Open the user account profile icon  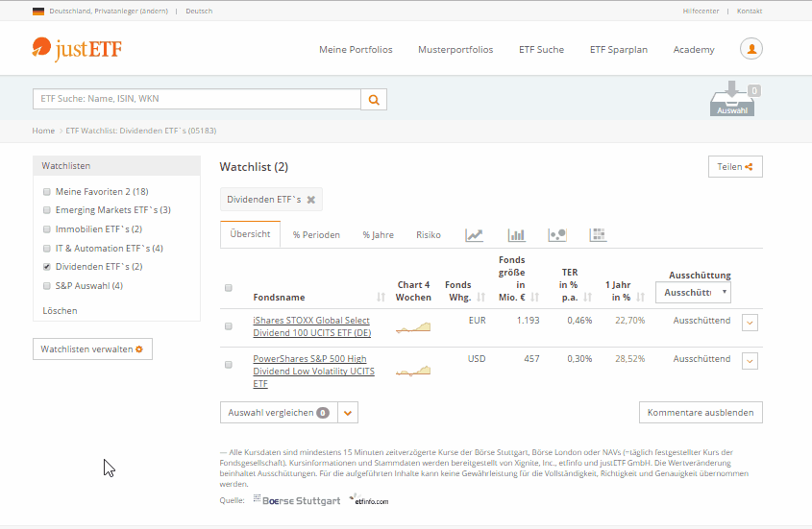coord(750,49)
